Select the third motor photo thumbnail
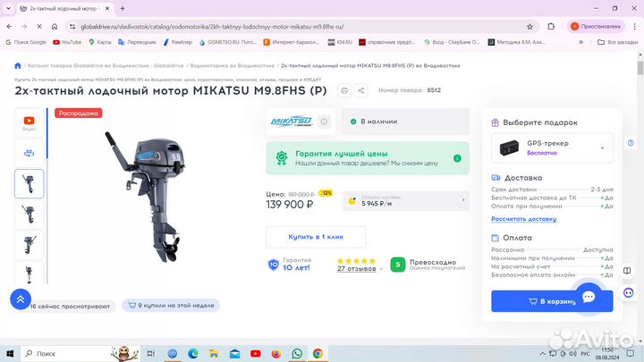This screenshot has height=362, width=644. point(30,245)
